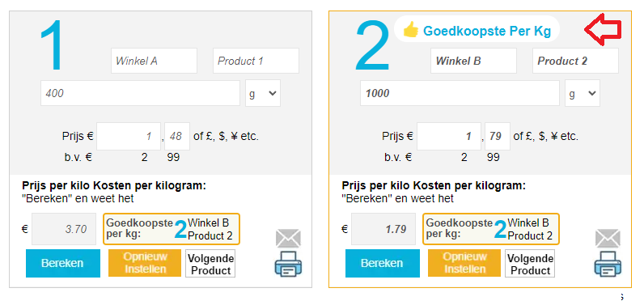The width and height of the screenshot is (644, 301).
Task: Open the unit dropdown beside 1000
Action: pyautogui.click(x=583, y=93)
